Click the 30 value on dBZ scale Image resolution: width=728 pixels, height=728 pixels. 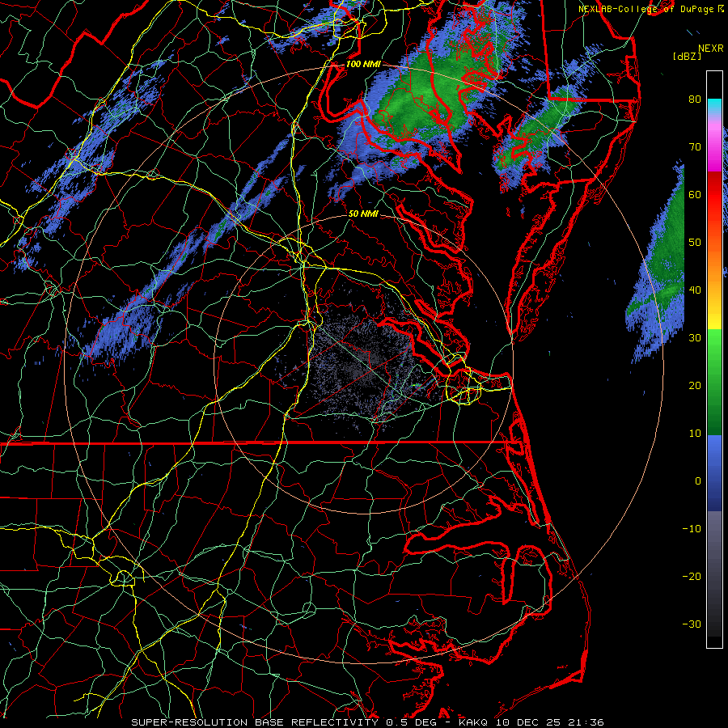[695, 337]
